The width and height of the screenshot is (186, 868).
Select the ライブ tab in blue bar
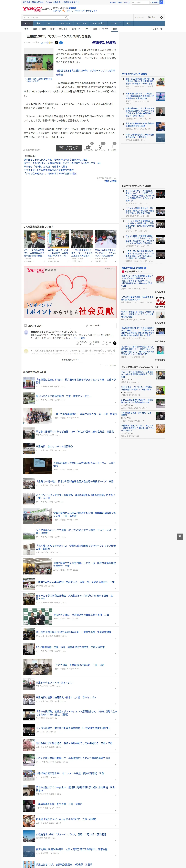coord(49,24)
